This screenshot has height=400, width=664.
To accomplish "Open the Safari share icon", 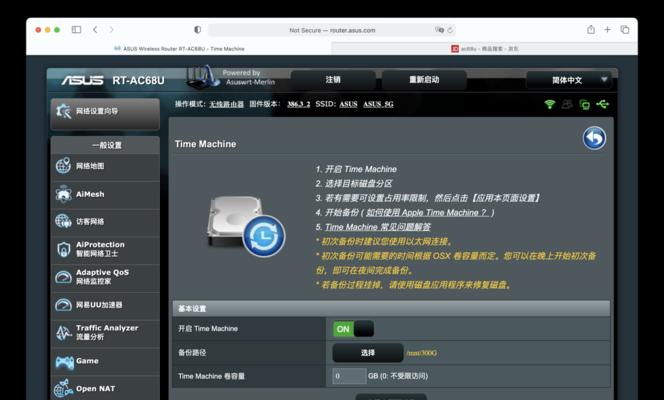I will click(x=591, y=29).
